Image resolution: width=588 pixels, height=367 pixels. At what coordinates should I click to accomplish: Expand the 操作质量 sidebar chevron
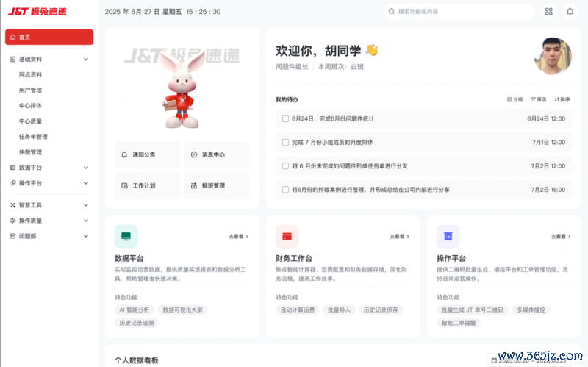[x=86, y=221]
